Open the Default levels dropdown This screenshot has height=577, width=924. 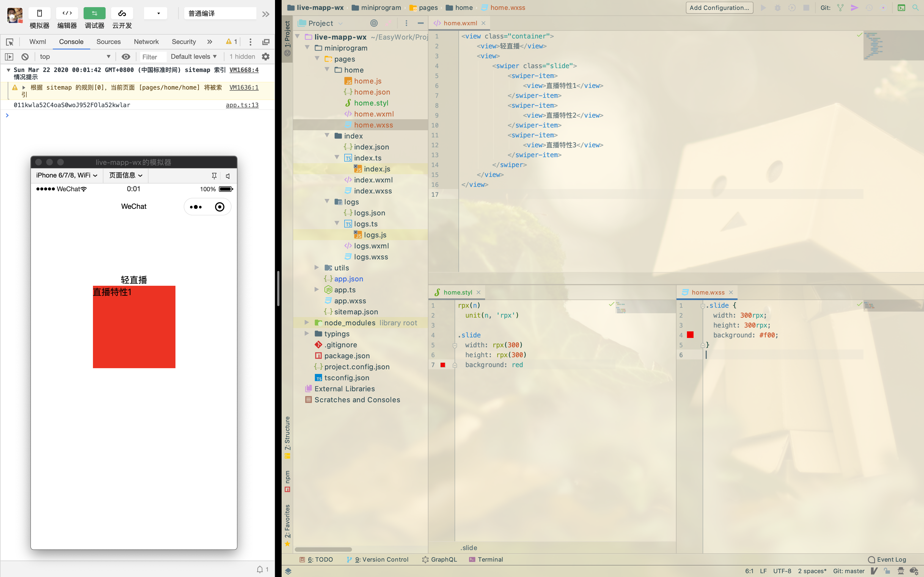[x=194, y=57]
